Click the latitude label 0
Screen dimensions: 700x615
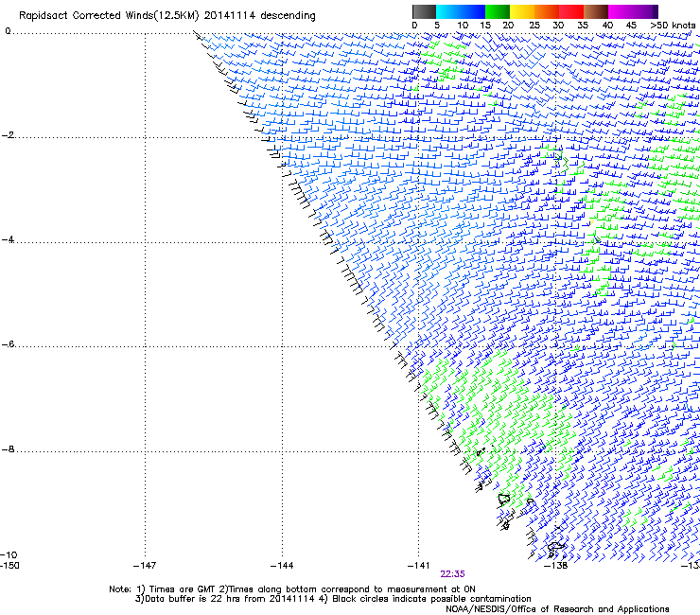pos(8,31)
